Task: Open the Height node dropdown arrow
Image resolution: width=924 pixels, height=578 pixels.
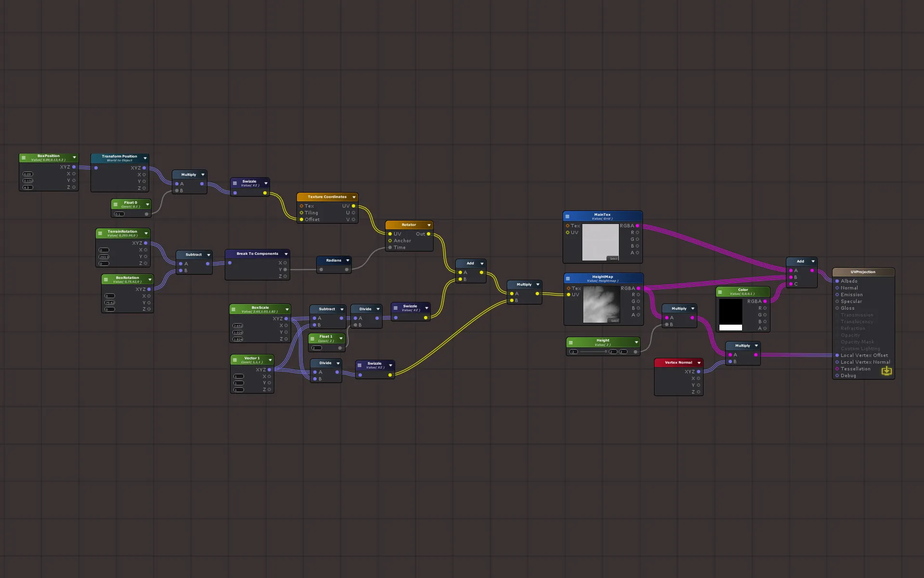Action: click(637, 342)
